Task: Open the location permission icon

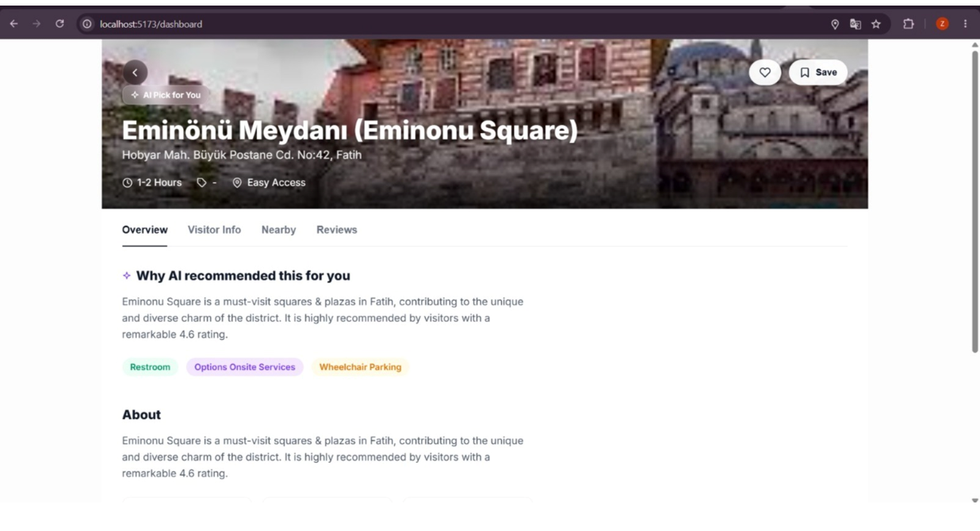Action: click(835, 25)
